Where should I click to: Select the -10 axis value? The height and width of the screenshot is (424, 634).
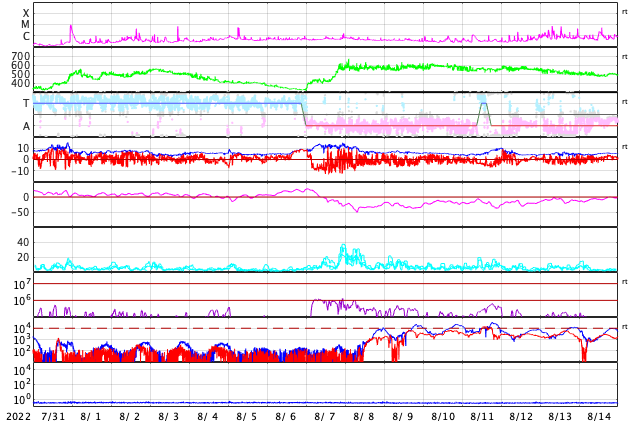click(x=20, y=171)
